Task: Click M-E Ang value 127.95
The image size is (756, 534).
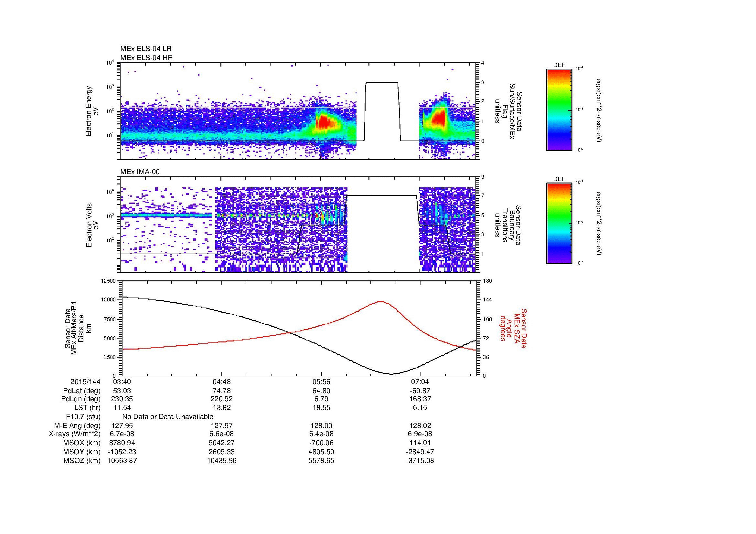Action: tap(122, 426)
